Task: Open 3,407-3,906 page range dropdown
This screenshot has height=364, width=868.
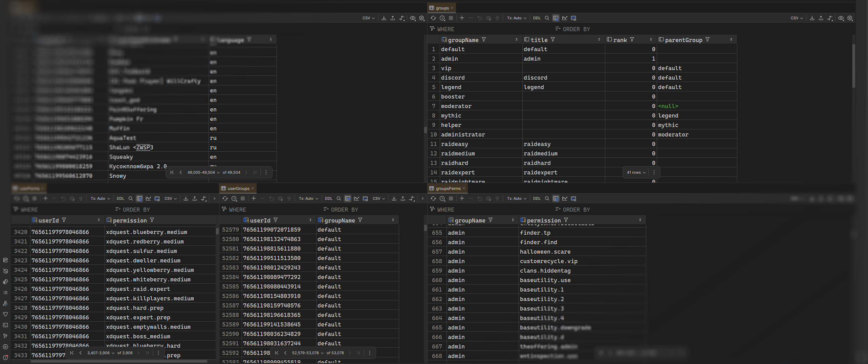Action: click(101, 353)
